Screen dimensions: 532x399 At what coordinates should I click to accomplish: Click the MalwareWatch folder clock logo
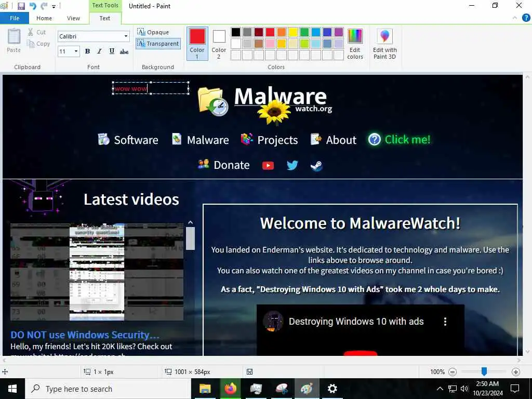click(x=212, y=101)
